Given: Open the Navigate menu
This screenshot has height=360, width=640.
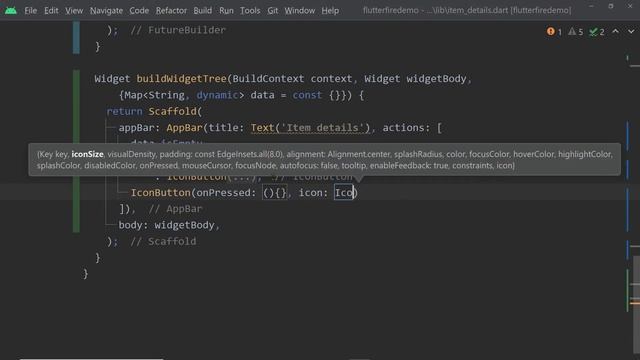Looking at the screenshot, I should (x=106, y=11).
